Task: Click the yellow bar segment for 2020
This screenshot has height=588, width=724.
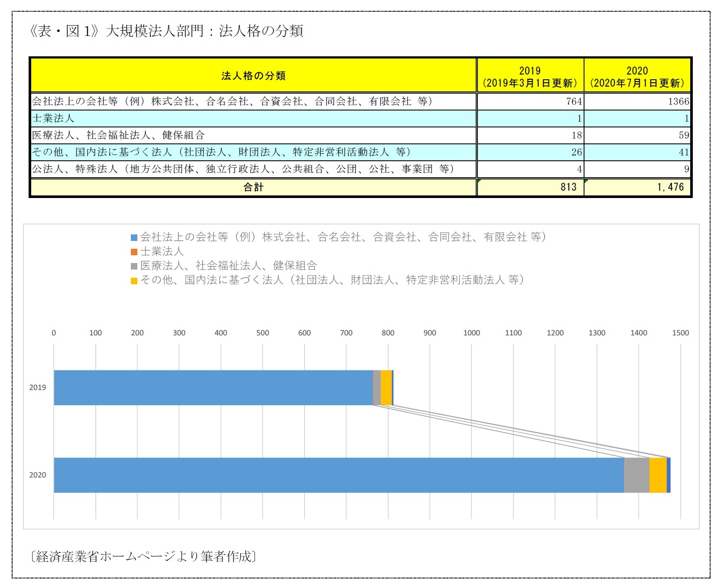Action: click(x=657, y=475)
